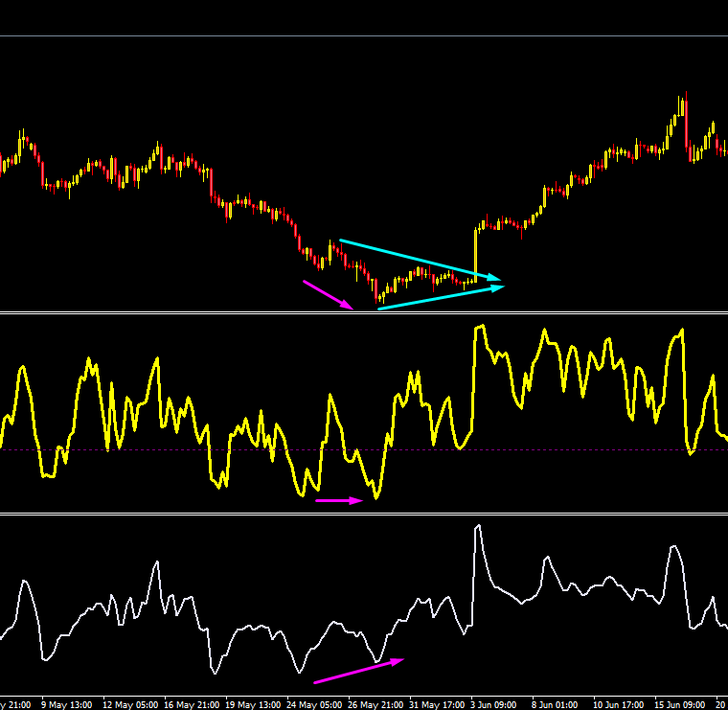The image size is (728, 710).
Task: Select the ascending cyan trendline arrow
Action: [x=441, y=297]
